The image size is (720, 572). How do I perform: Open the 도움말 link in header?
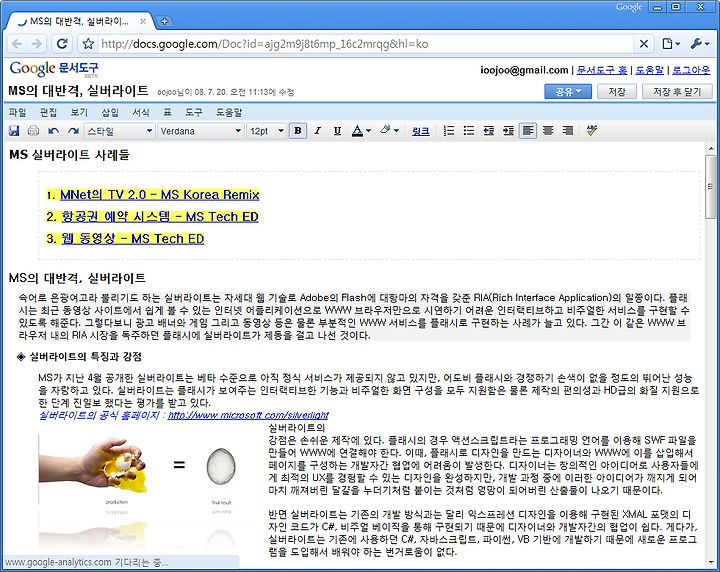649,70
